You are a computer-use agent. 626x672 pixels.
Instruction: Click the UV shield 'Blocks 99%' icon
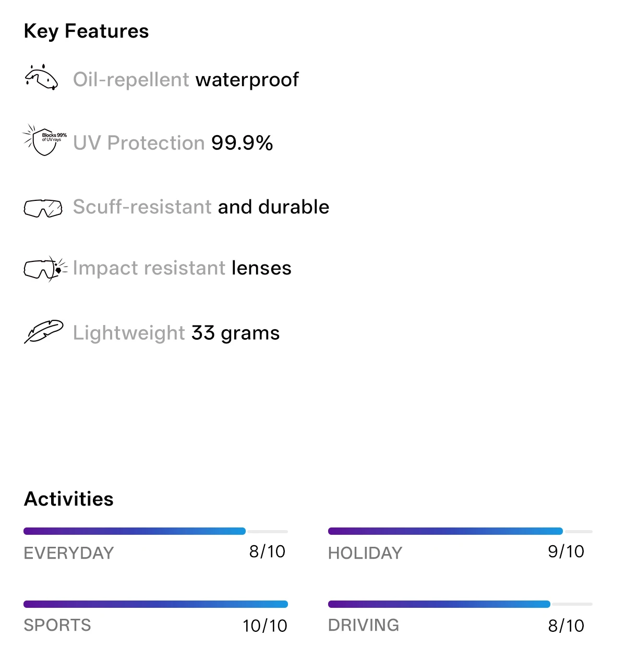(44, 140)
